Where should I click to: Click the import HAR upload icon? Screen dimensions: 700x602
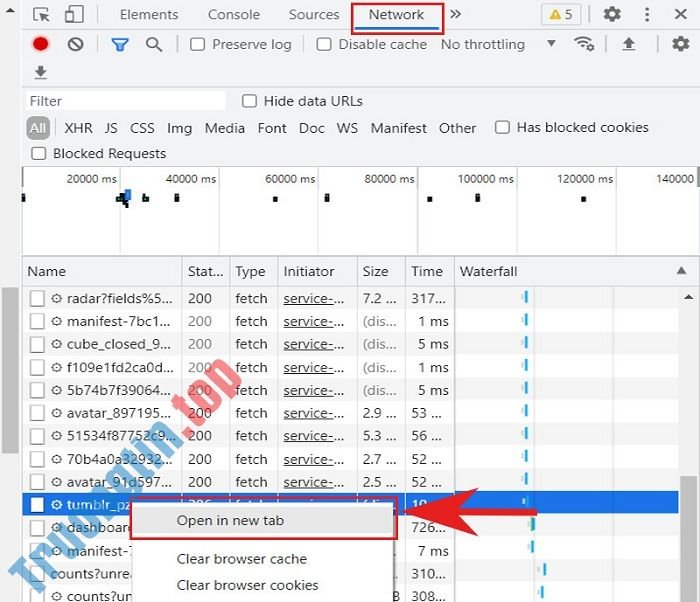click(629, 44)
